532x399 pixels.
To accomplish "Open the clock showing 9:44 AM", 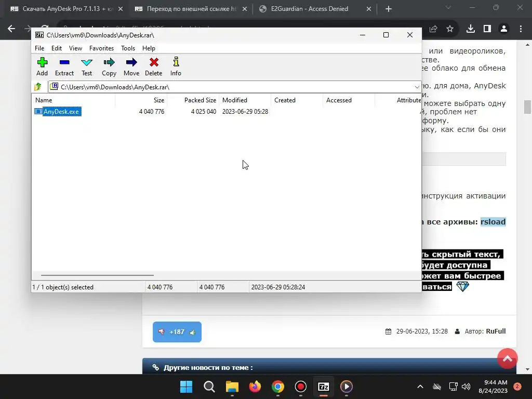I will pos(493,387).
